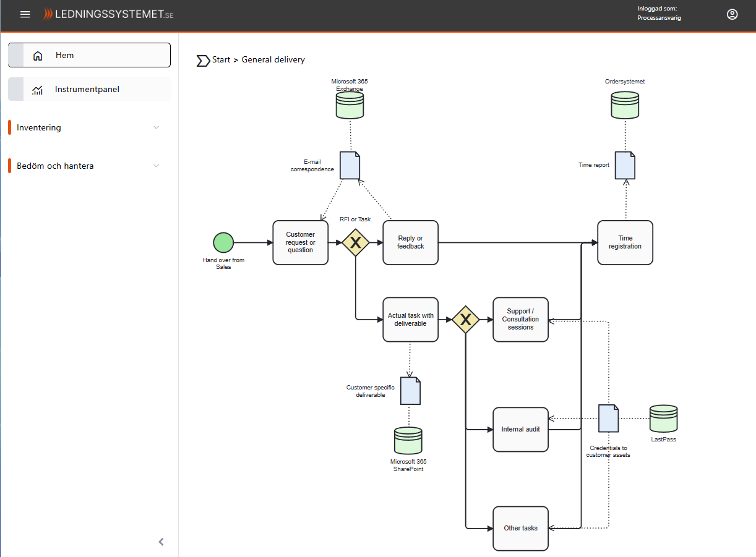Click the Credentials to customer assets document icon

pos(608,419)
